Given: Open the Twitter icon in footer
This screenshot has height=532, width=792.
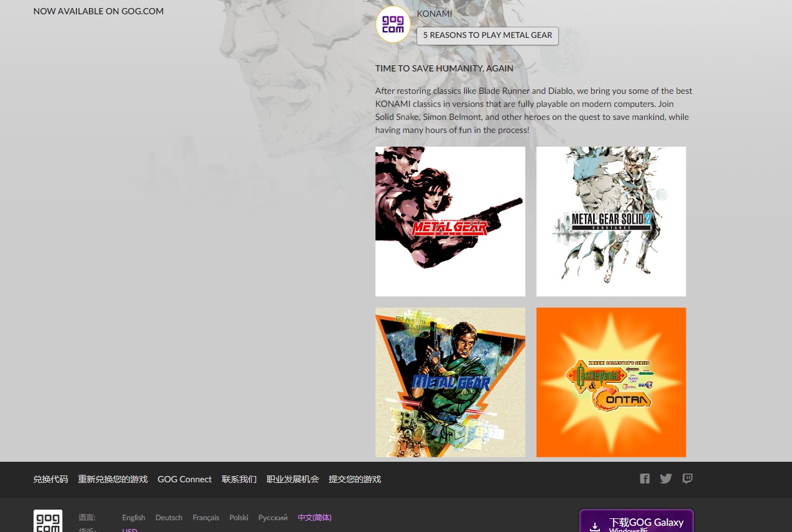Looking at the screenshot, I should (x=666, y=479).
